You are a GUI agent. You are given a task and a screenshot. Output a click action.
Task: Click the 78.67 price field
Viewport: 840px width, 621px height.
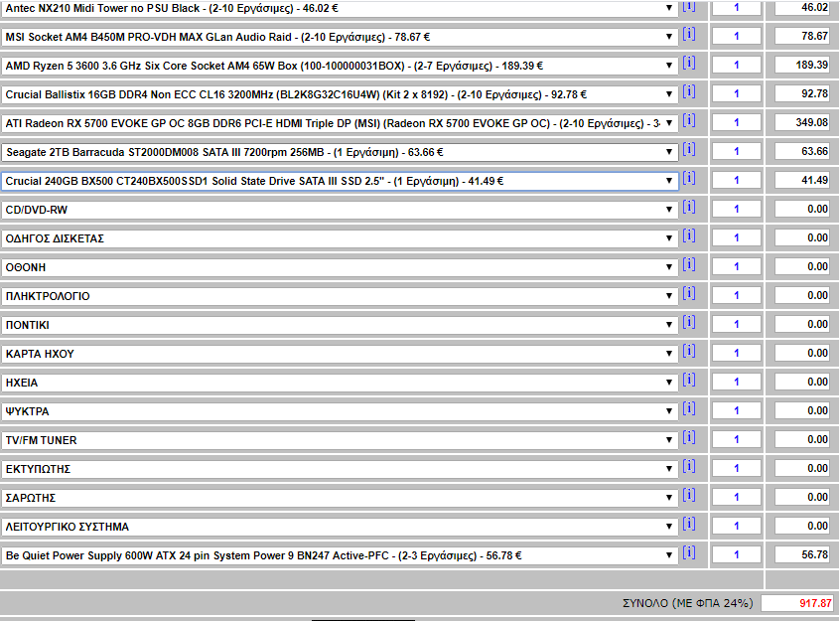[803, 36]
